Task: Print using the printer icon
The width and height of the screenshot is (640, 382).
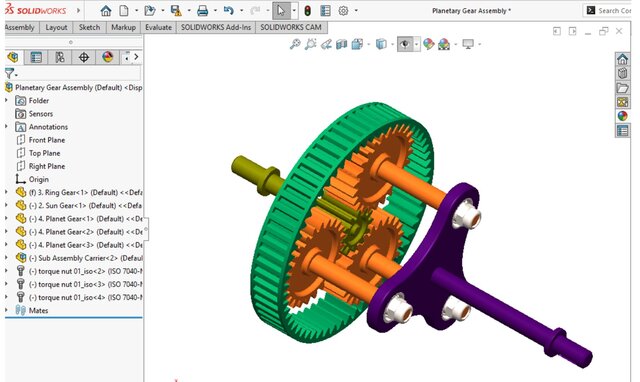Action: click(x=202, y=11)
